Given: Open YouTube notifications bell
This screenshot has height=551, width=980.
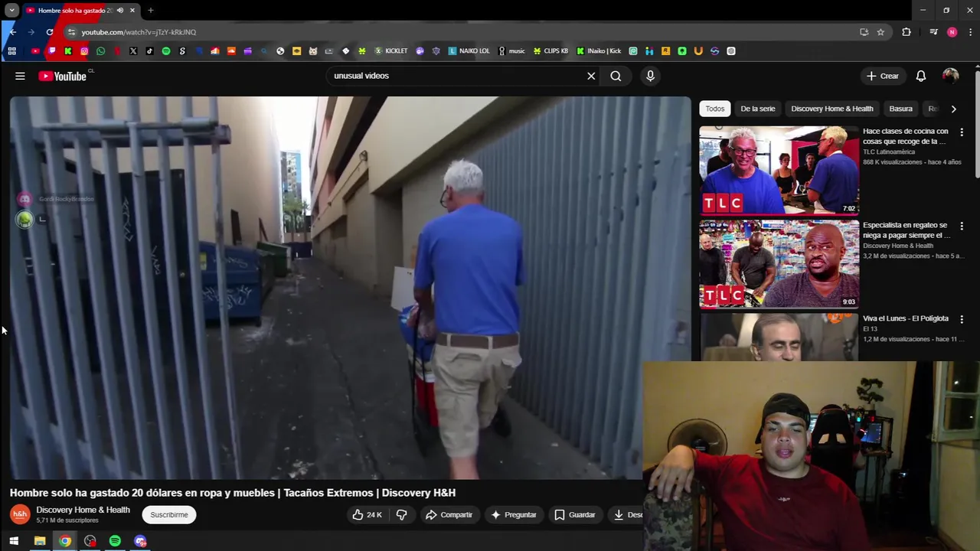Looking at the screenshot, I should (x=921, y=76).
